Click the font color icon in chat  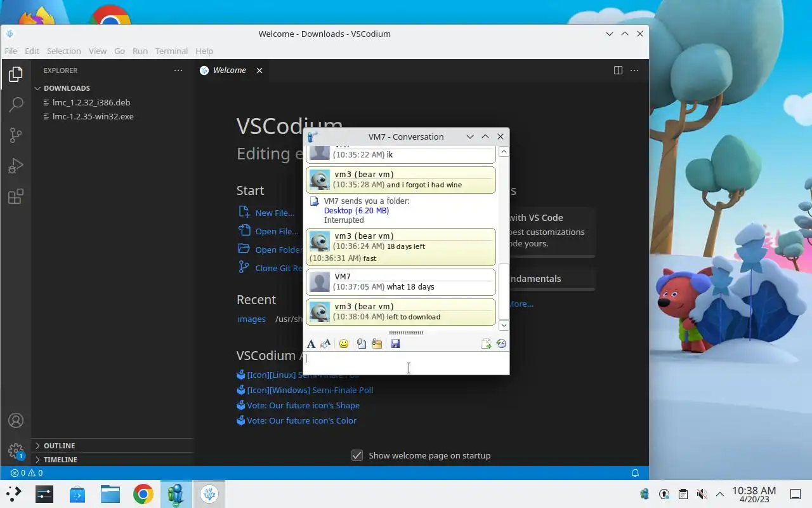(x=326, y=344)
